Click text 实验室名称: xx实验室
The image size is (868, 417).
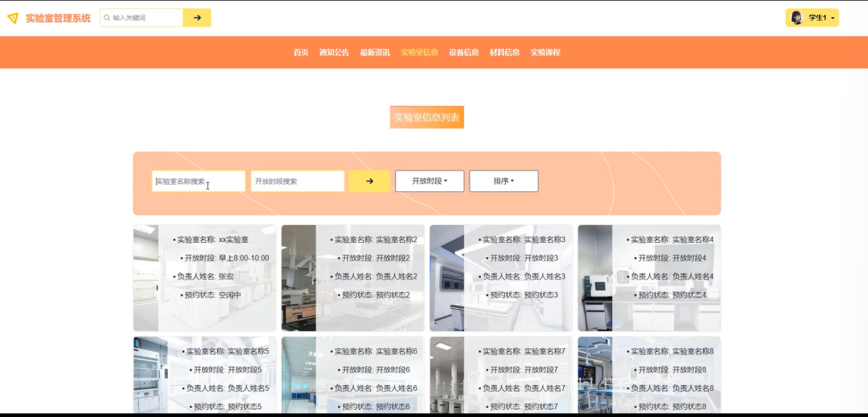tap(212, 239)
